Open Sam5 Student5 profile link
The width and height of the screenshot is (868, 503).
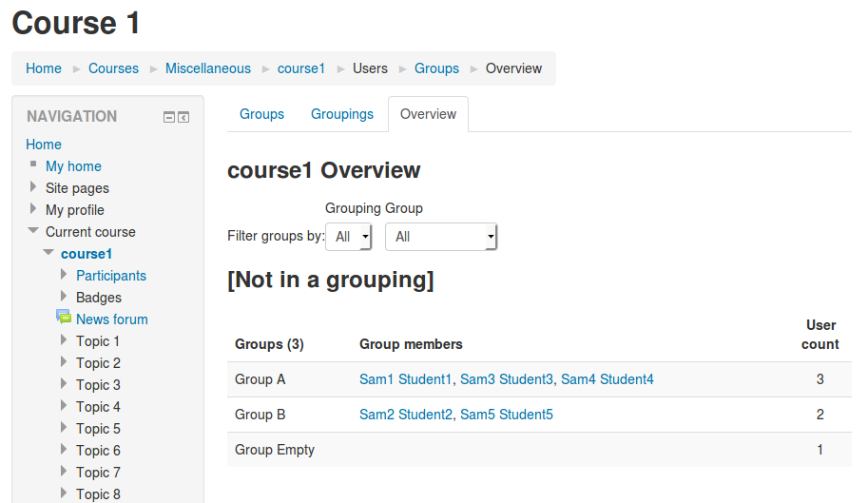coord(507,415)
